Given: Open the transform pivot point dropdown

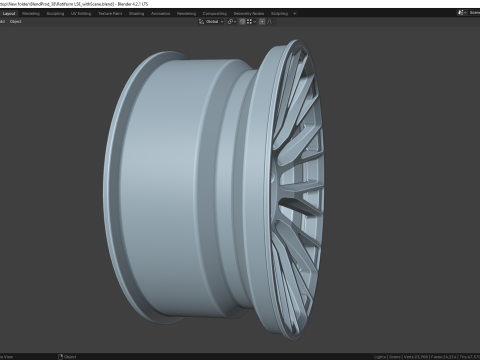Looking at the screenshot, I should pyautogui.click(x=232, y=22).
